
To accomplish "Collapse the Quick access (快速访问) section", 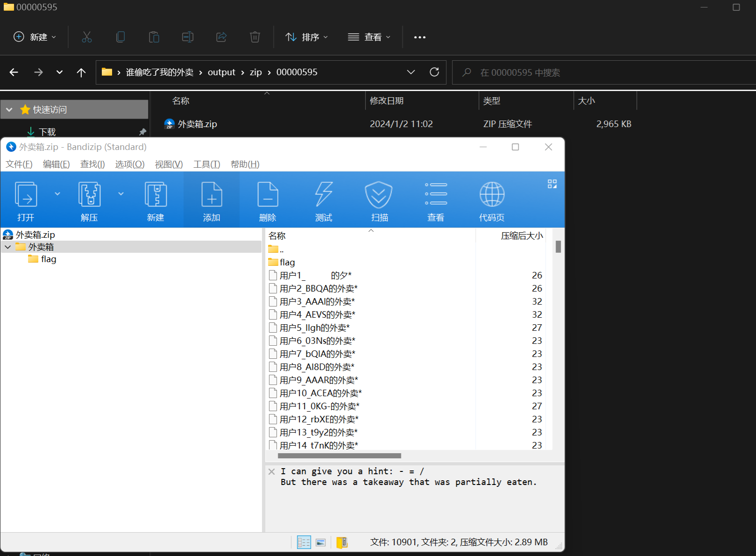I will (x=9, y=110).
